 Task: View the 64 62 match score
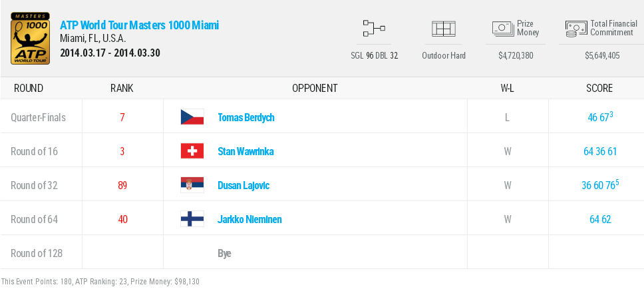[599, 219]
